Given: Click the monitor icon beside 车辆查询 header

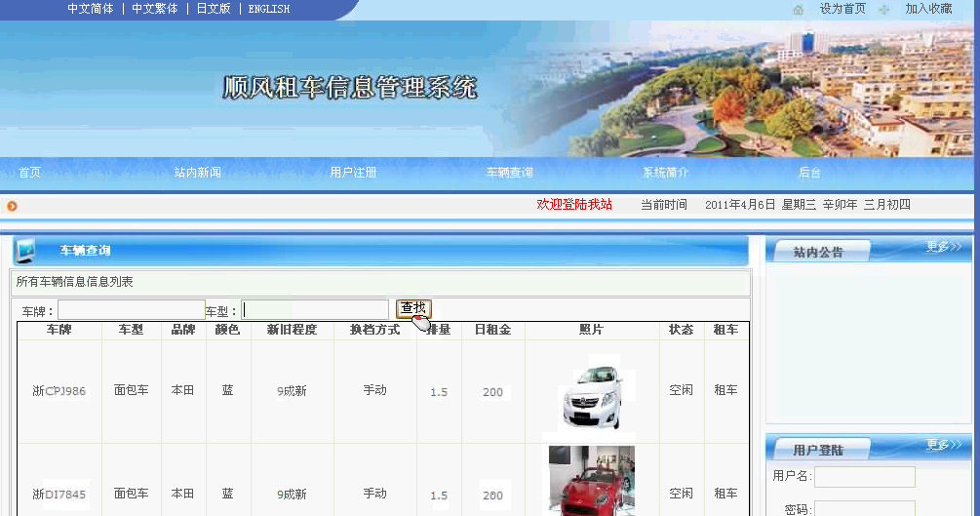Looking at the screenshot, I should tap(25, 251).
